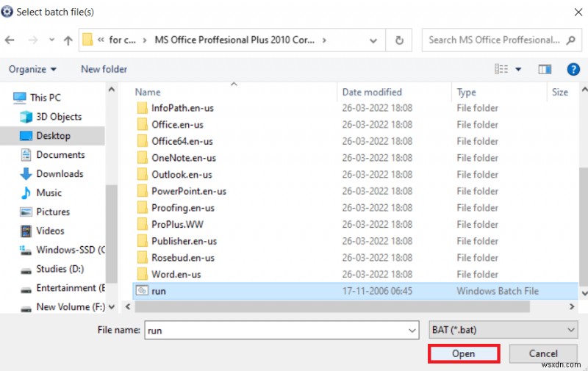Expand the File name dropdown arrow
The height and width of the screenshot is (371, 588).
pyautogui.click(x=412, y=331)
